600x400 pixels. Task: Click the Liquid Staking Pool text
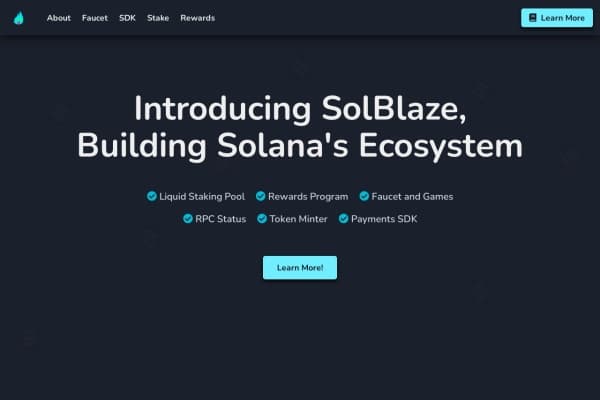(x=202, y=197)
